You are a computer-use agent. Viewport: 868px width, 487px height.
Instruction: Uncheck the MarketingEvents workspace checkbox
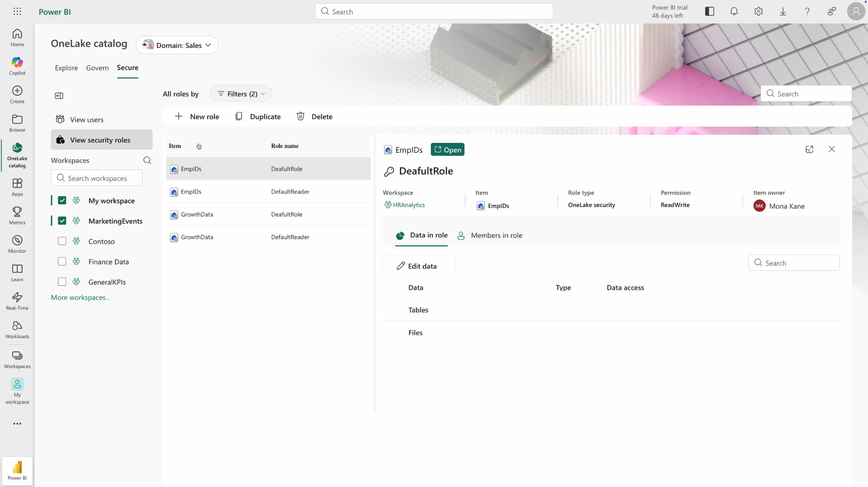point(62,221)
